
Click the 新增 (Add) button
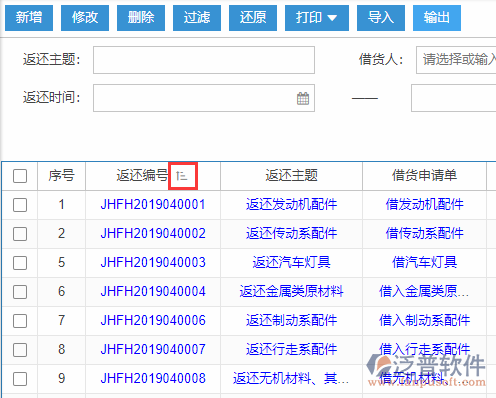click(29, 18)
